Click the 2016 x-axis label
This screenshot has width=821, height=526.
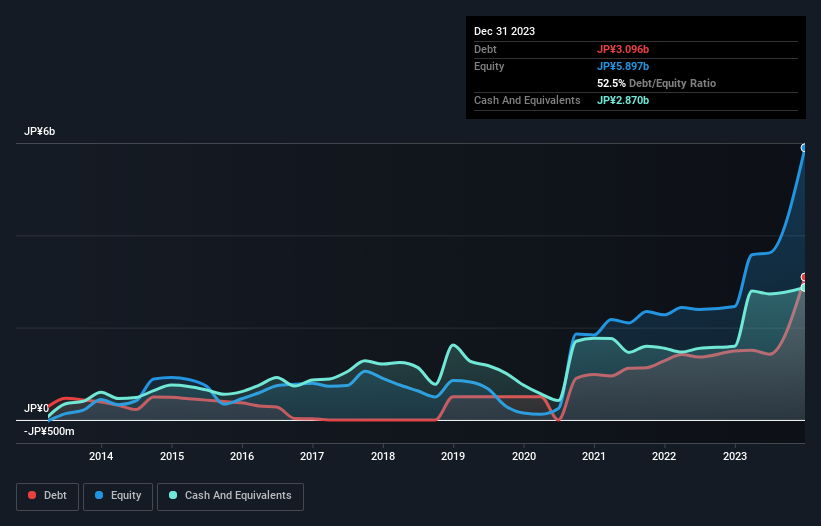point(242,456)
